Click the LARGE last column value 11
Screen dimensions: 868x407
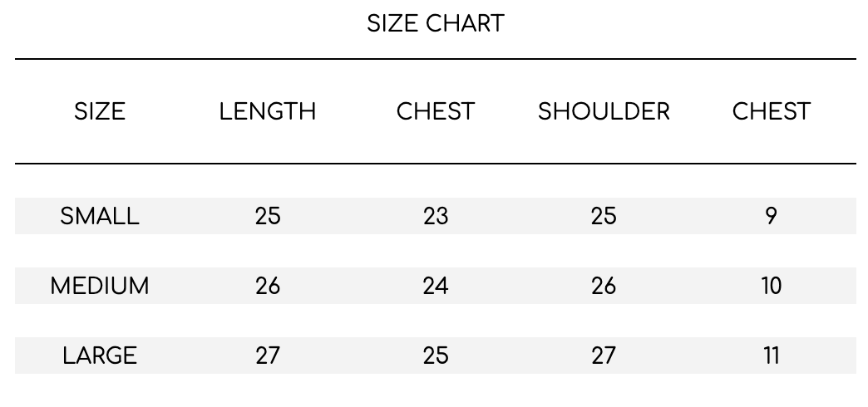[771, 356]
